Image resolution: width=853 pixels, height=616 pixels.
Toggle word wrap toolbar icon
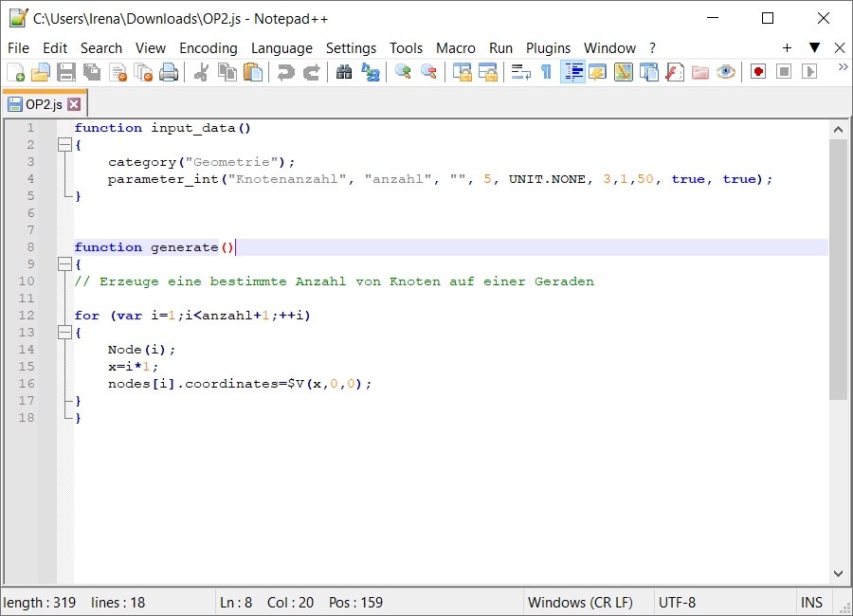click(520, 72)
